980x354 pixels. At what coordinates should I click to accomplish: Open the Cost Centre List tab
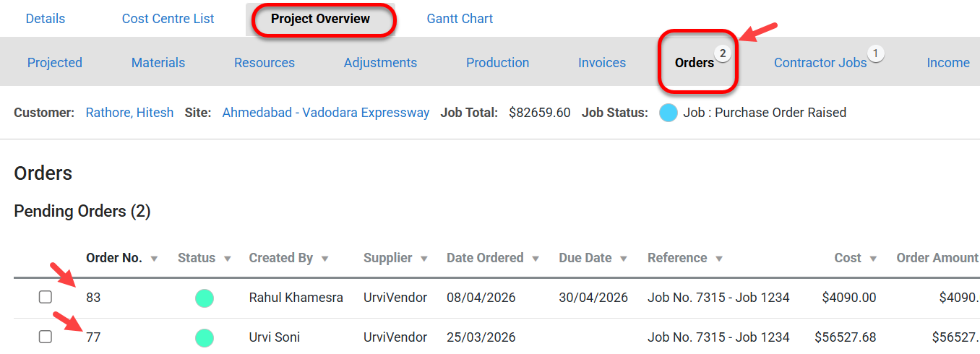click(168, 19)
